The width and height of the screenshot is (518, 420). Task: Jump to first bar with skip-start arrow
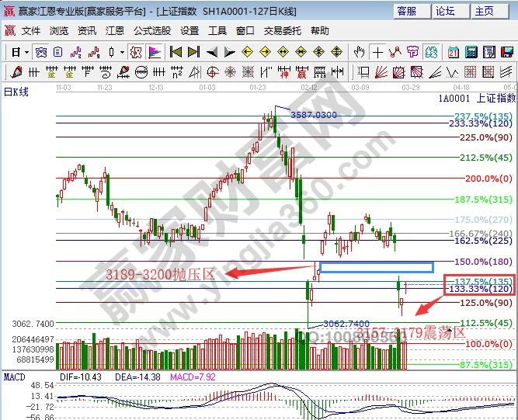click(176, 53)
